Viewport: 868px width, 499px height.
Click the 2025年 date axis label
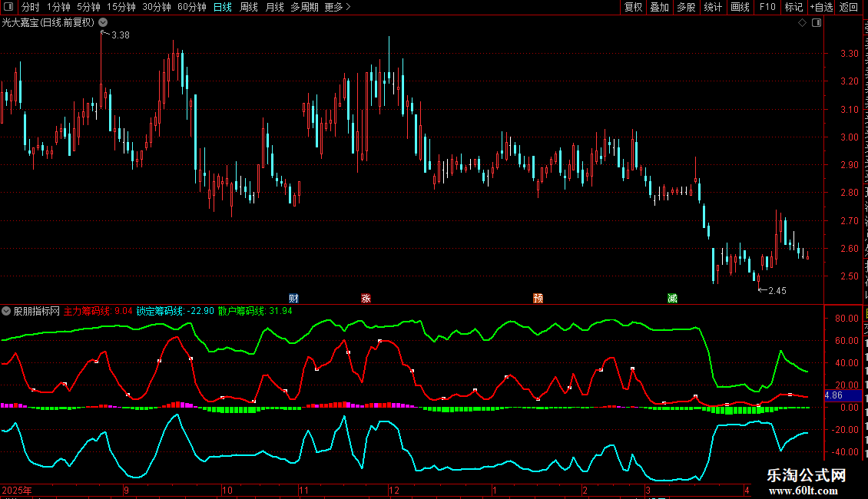tap(17, 490)
